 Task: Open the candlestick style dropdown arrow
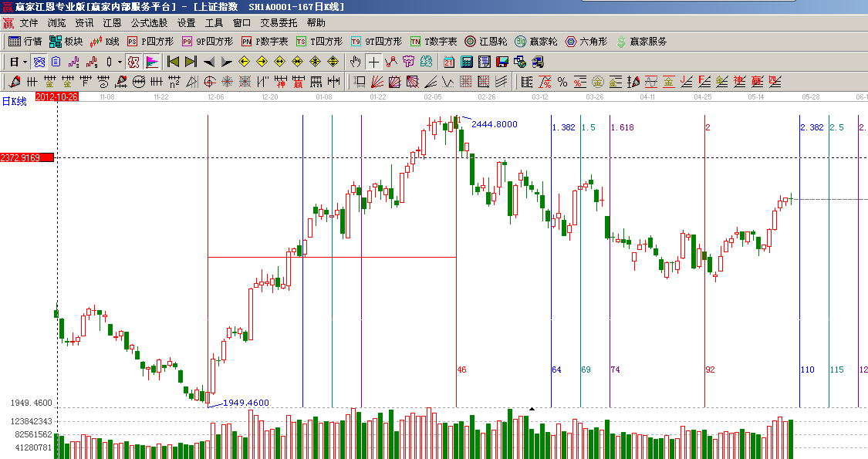(x=120, y=62)
